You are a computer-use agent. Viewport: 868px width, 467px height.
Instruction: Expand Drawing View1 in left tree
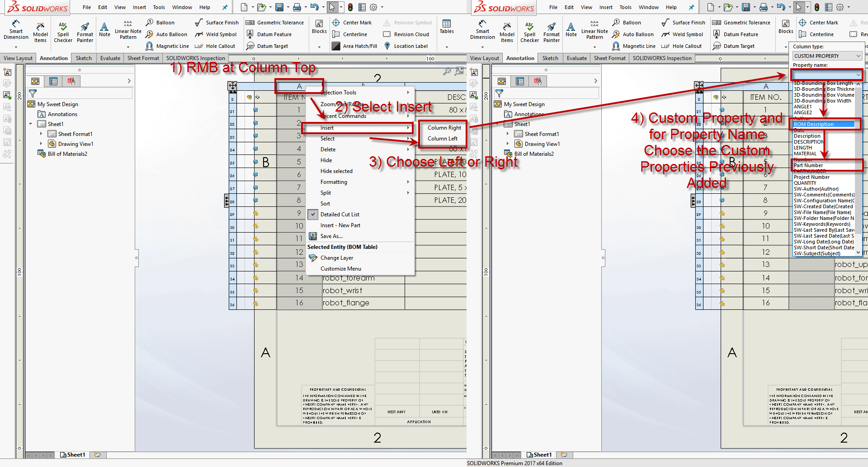coord(41,144)
